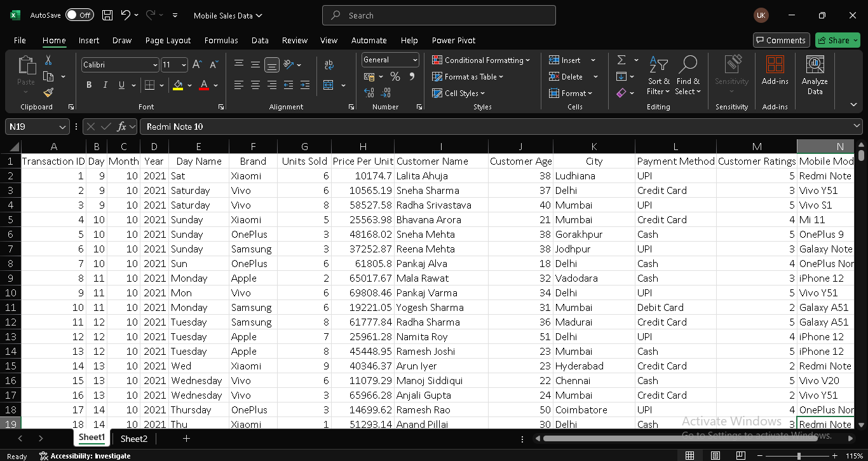Expand the Conditional Formatting dropdown
Viewport: 868px width, 461px height.
pos(481,60)
